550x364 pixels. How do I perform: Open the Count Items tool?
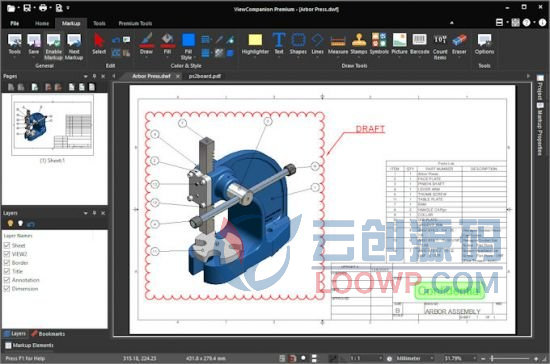click(x=440, y=47)
